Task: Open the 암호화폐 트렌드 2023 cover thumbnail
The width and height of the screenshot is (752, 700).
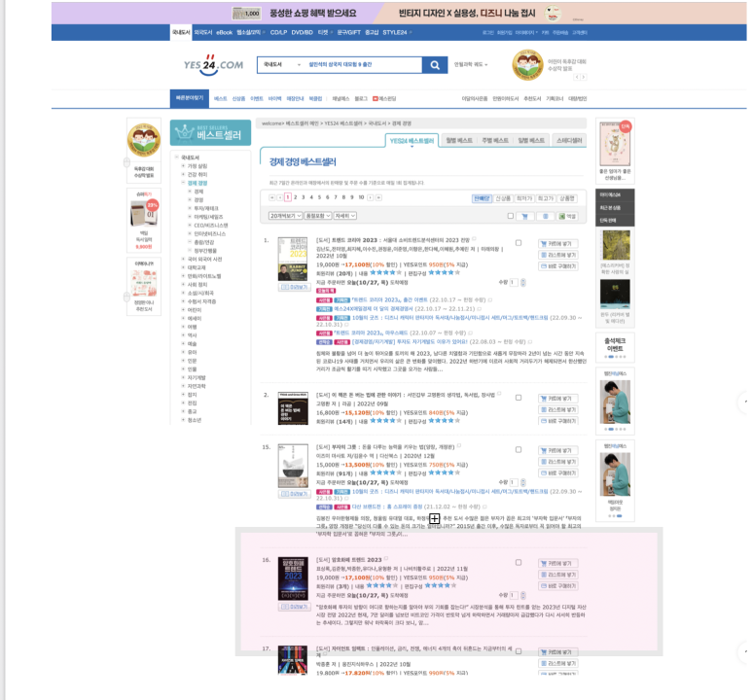Action: coord(293,578)
